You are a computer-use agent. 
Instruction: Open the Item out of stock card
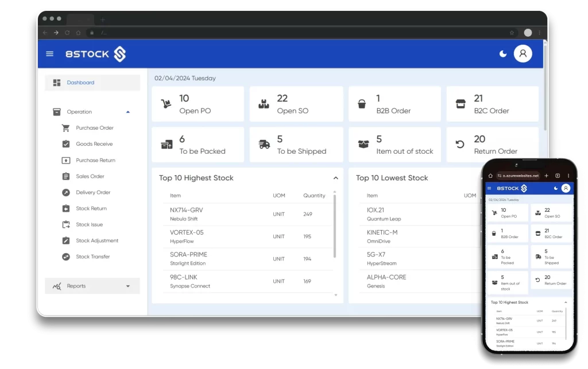(x=394, y=144)
